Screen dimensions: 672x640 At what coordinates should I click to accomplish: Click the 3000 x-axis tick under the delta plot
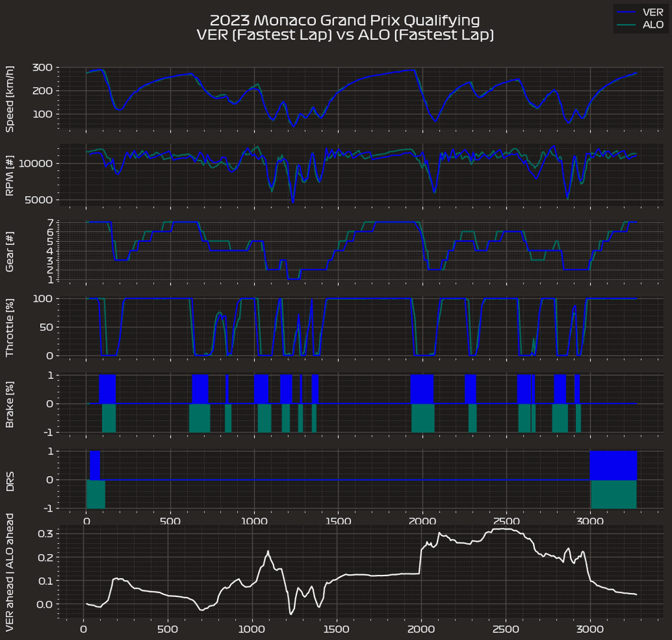[590, 629]
